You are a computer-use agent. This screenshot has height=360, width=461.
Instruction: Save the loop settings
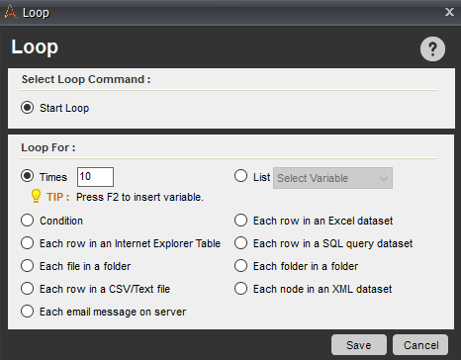tap(359, 345)
